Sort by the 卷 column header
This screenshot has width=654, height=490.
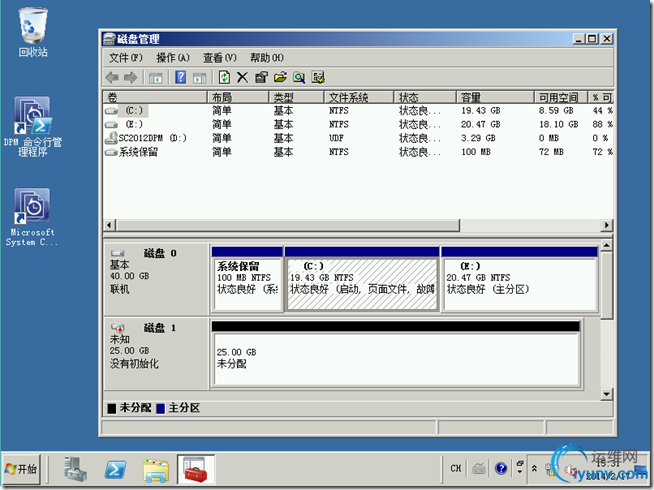(x=155, y=97)
